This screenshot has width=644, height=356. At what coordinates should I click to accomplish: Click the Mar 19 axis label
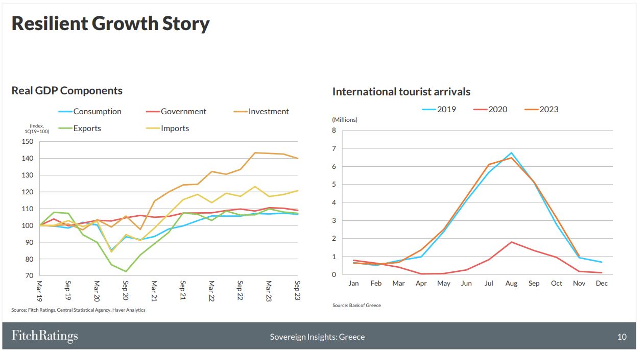point(40,290)
